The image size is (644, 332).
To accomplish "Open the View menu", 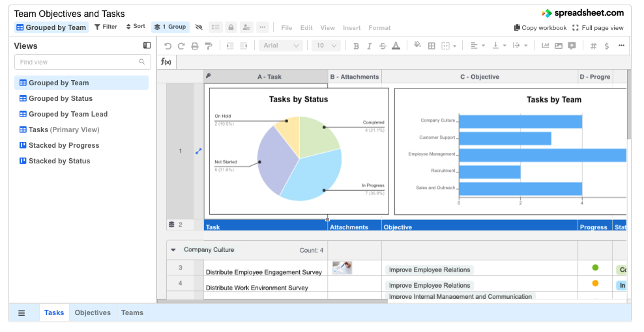I will click(327, 28).
